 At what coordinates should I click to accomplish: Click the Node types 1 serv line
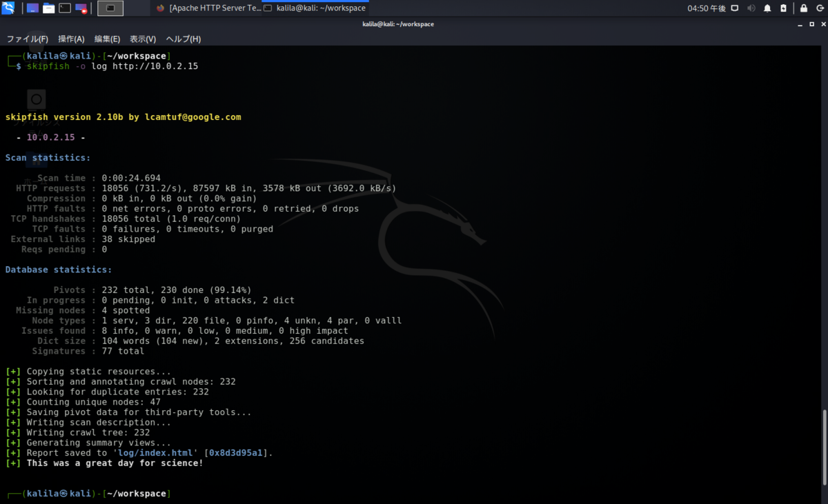click(x=217, y=321)
